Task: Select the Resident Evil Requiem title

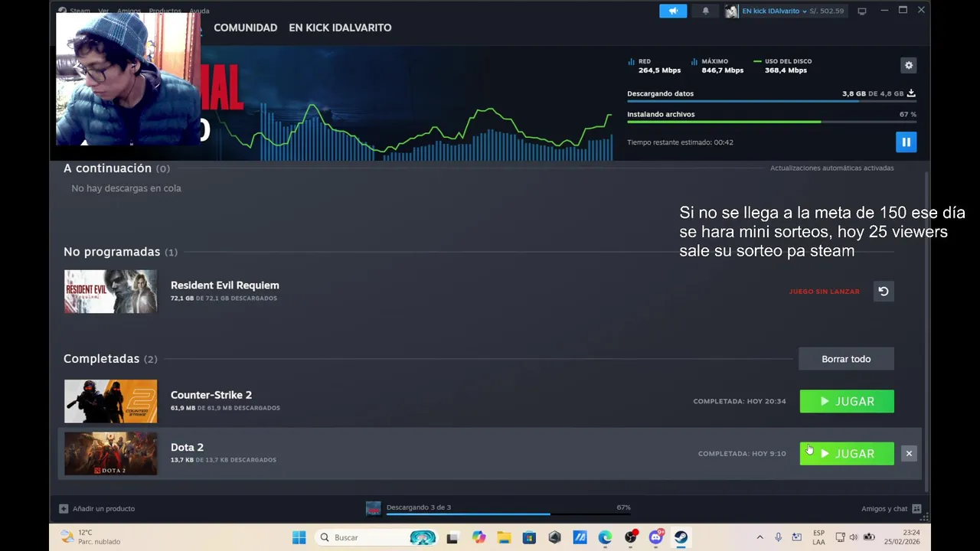Action: point(224,285)
